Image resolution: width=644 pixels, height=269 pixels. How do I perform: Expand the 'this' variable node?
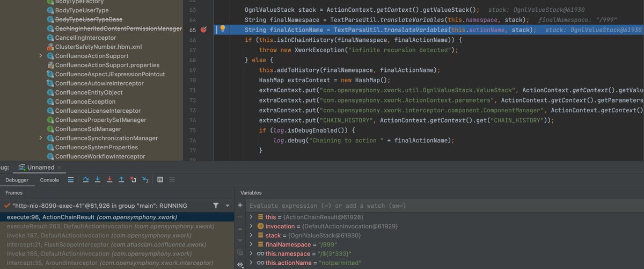coord(251,216)
